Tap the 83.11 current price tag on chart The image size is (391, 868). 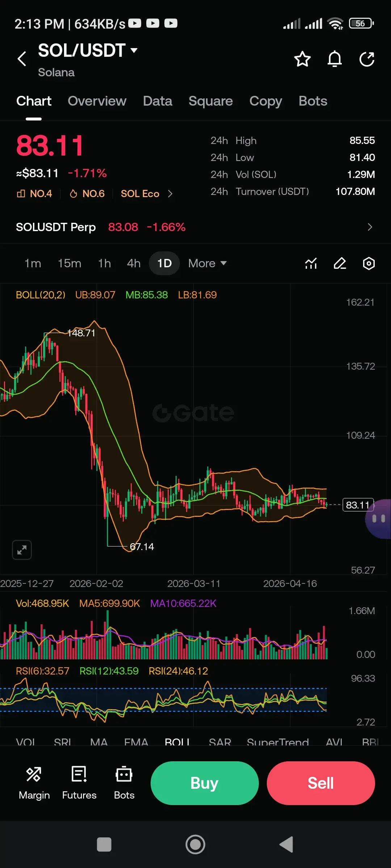pyautogui.click(x=358, y=505)
